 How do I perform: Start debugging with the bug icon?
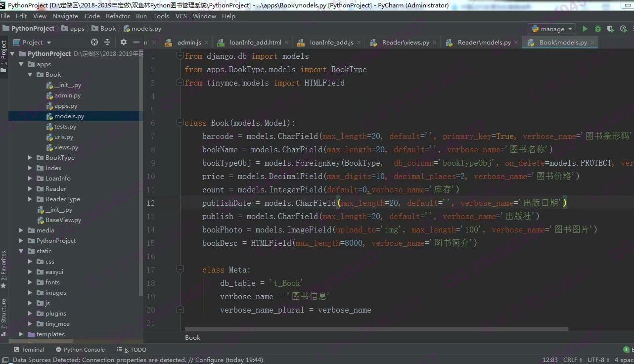[x=598, y=29]
